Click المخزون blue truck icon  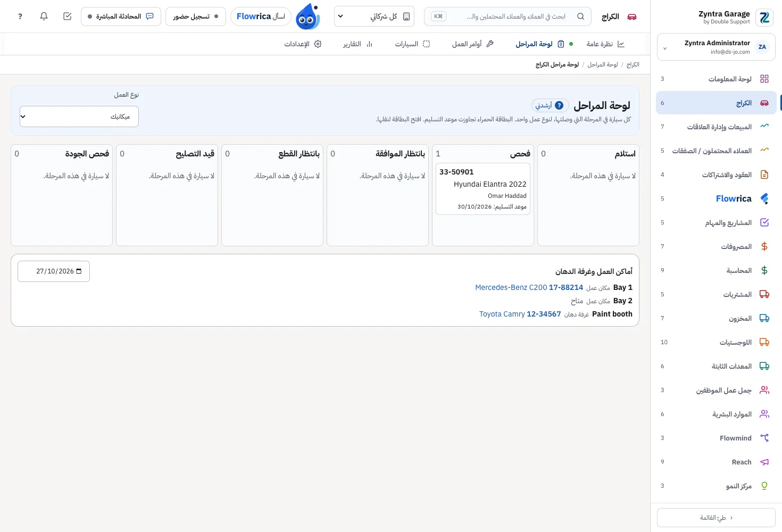click(764, 318)
